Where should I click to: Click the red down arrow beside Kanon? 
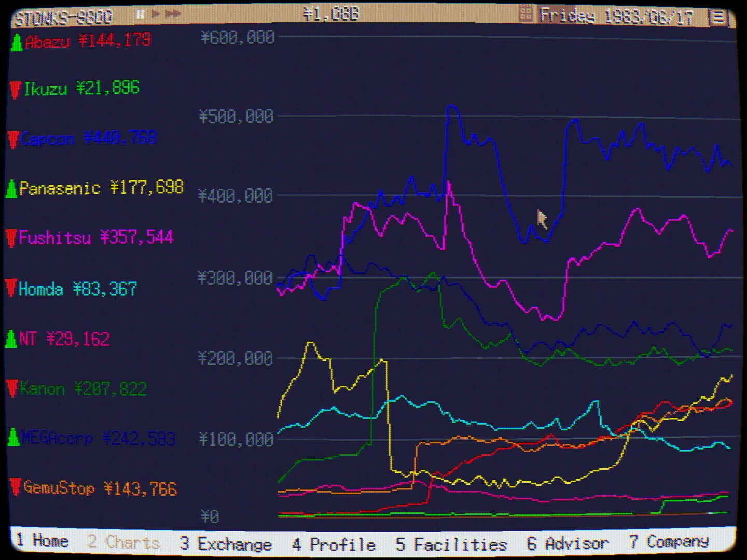point(12,388)
